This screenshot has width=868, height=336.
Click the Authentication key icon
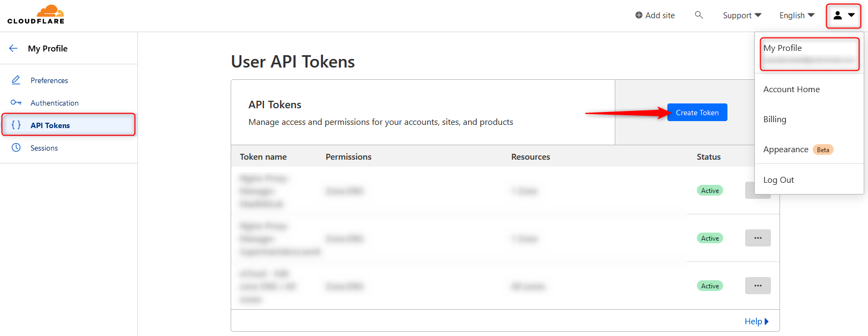(16, 102)
